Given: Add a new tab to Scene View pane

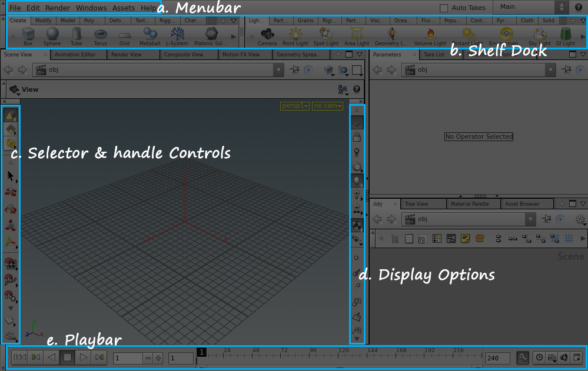Looking at the screenshot, I should point(338,54).
